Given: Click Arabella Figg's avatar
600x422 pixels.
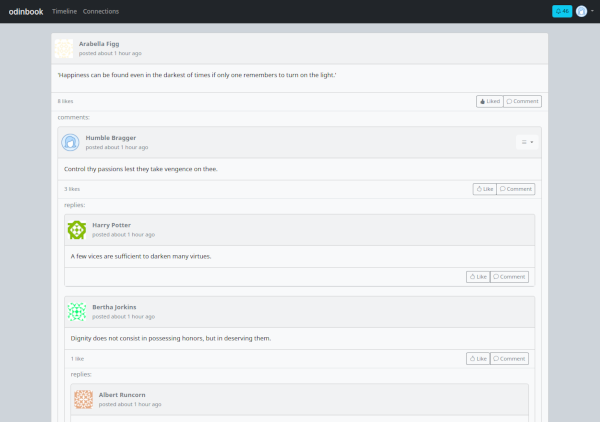Looking at the screenshot, I should tap(64, 49).
